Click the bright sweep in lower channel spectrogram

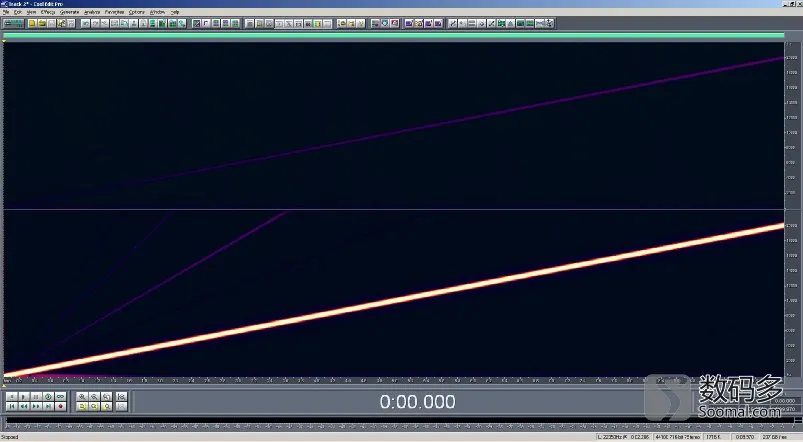[x=393, y=301]
